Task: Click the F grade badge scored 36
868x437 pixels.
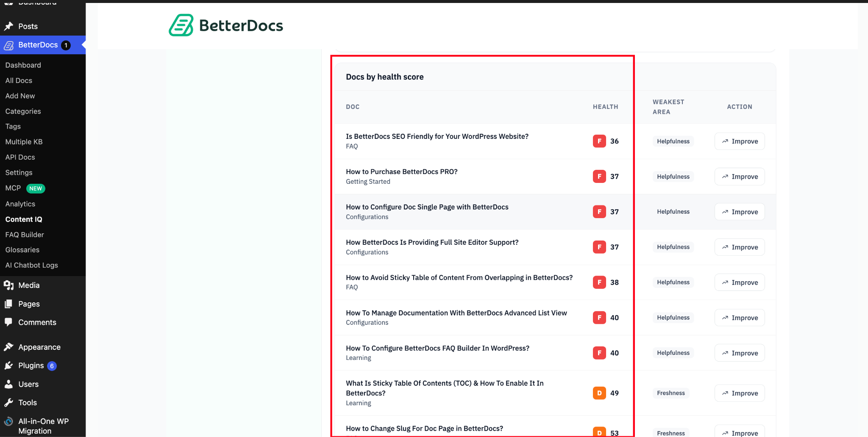Action: (x=599, y=141)
